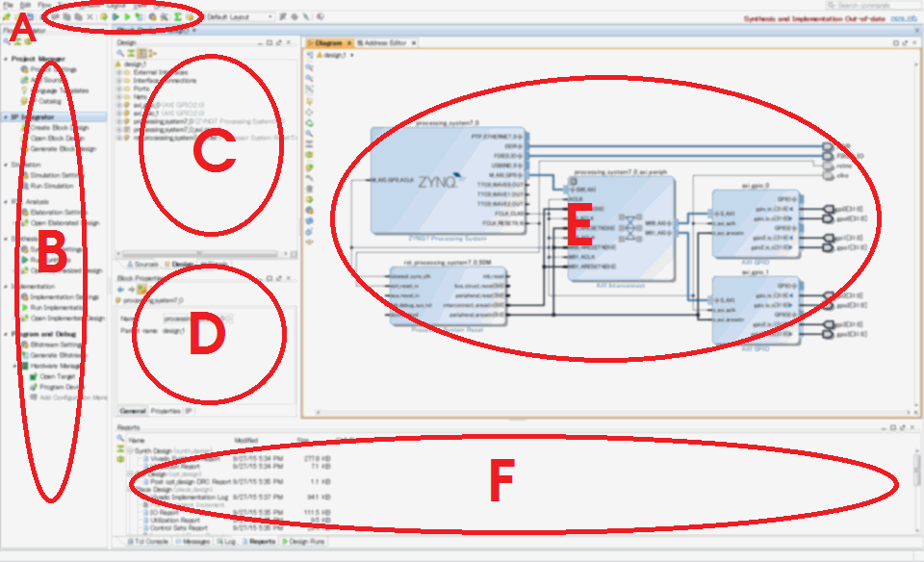Screen dimensions: 924x562
Task: Click the Project Settings gear icon
Action: click(x=22, y=69)
